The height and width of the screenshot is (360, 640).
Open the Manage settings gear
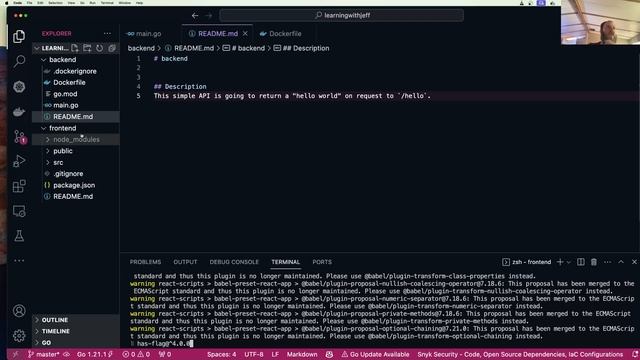[x=19, y=336]
